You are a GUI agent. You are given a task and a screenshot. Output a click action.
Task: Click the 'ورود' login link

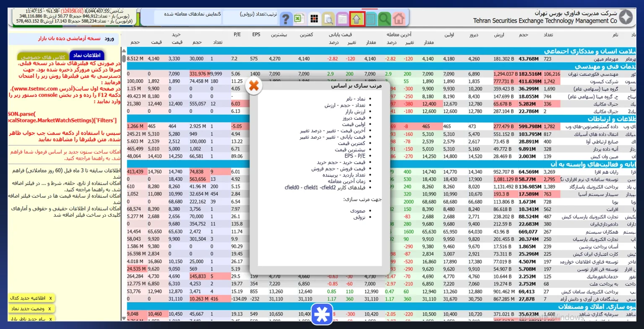click(x=110, y=39)
